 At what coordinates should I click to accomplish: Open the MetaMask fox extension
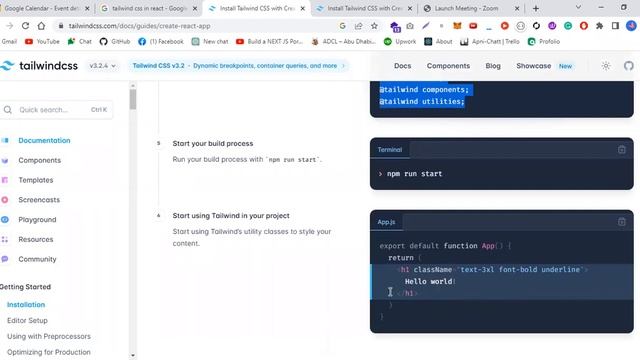point(457,26)
